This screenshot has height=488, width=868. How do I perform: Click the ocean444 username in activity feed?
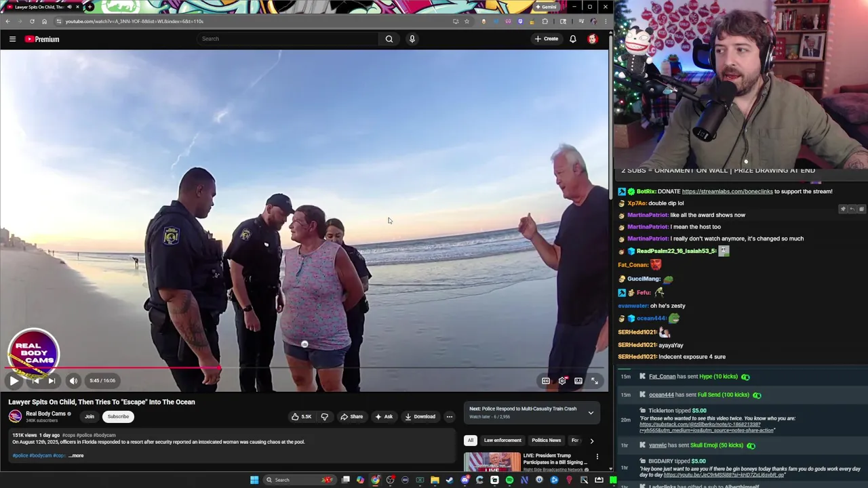point(661,395)
